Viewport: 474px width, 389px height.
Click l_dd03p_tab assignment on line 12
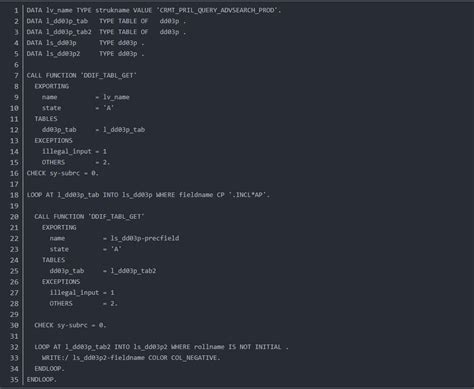pos(124,130)
